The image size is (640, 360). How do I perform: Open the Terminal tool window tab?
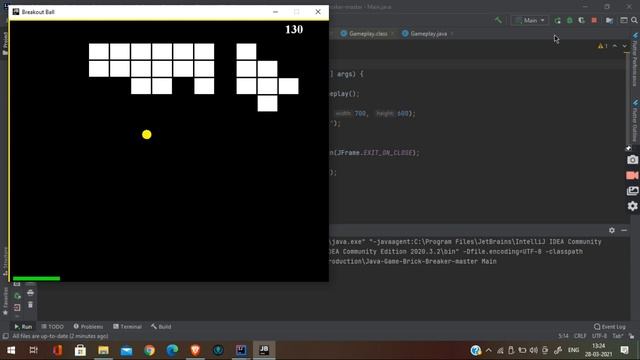click(127, 327)
